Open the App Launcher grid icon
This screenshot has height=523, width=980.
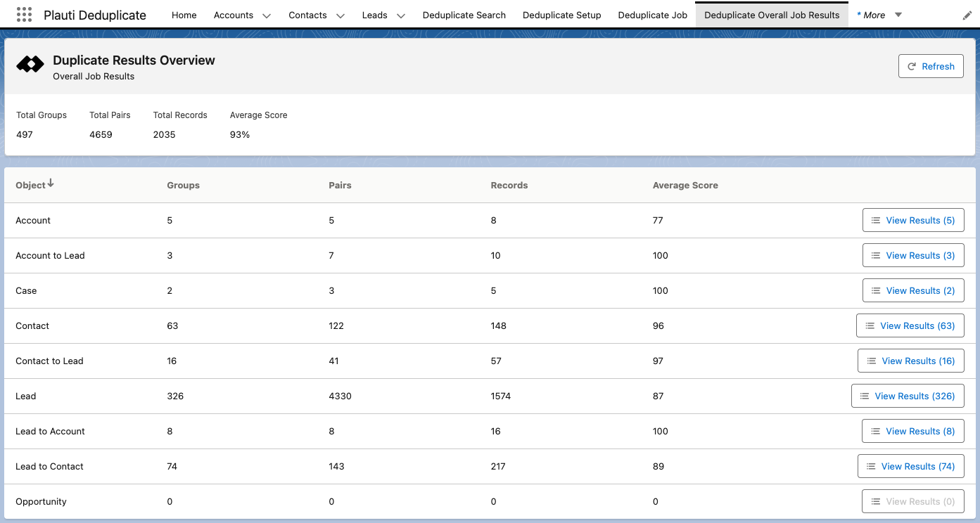tap(24, 15)
